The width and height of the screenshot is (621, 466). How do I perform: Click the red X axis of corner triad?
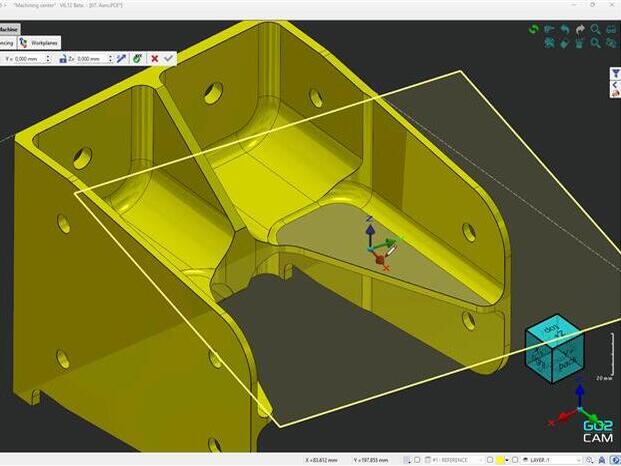tap(563, 417)
